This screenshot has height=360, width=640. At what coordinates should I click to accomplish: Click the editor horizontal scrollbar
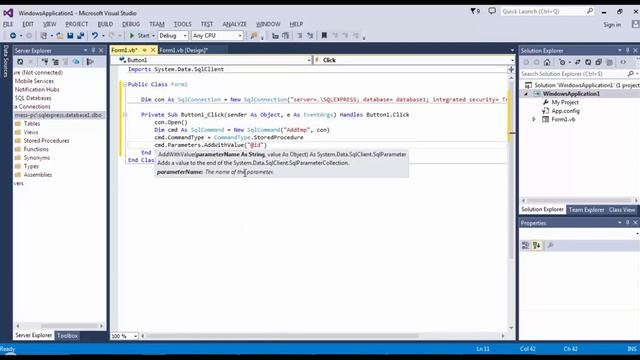282,336
